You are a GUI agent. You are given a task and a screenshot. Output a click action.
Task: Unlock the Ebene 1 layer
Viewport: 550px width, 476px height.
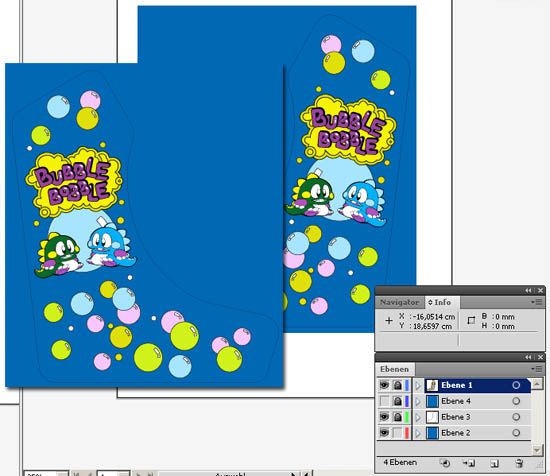pyautogui.click(x=397, y=385)
